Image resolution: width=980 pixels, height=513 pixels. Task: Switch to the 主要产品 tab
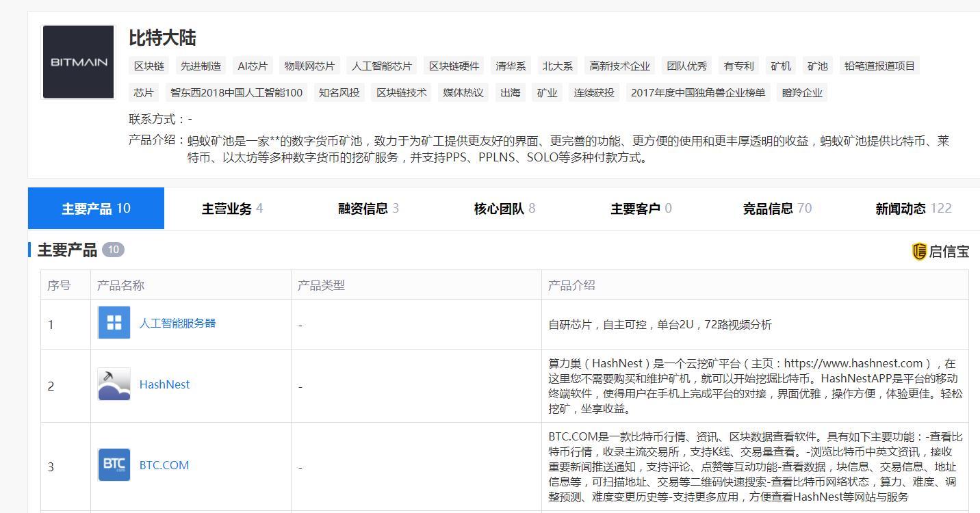point(96,209)
